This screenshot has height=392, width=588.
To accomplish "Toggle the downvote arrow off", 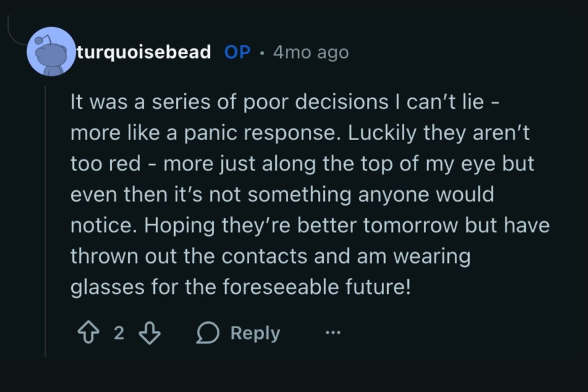I will pyautogui.click(x=148, y=332).
